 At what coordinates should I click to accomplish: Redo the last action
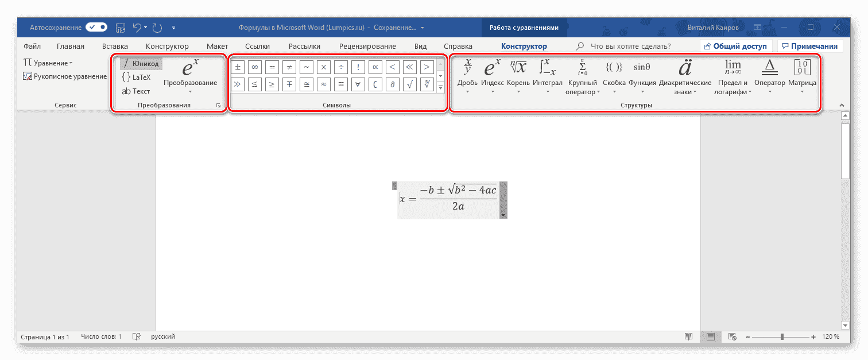coord(157,27)
